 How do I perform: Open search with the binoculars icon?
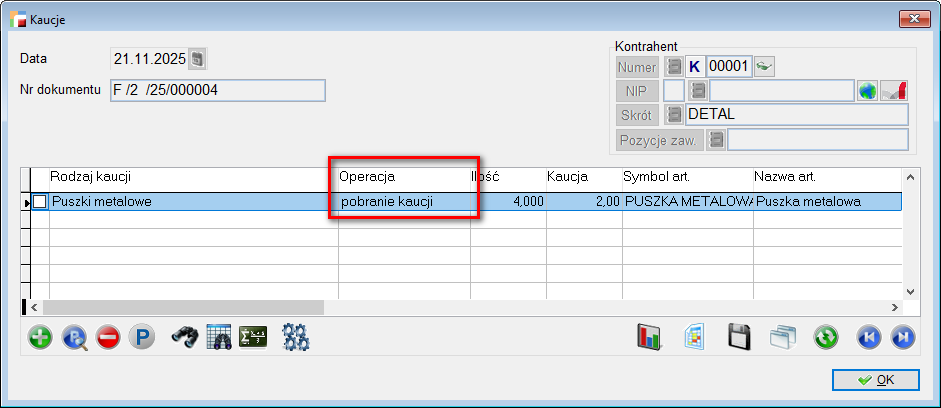(184, 337)
